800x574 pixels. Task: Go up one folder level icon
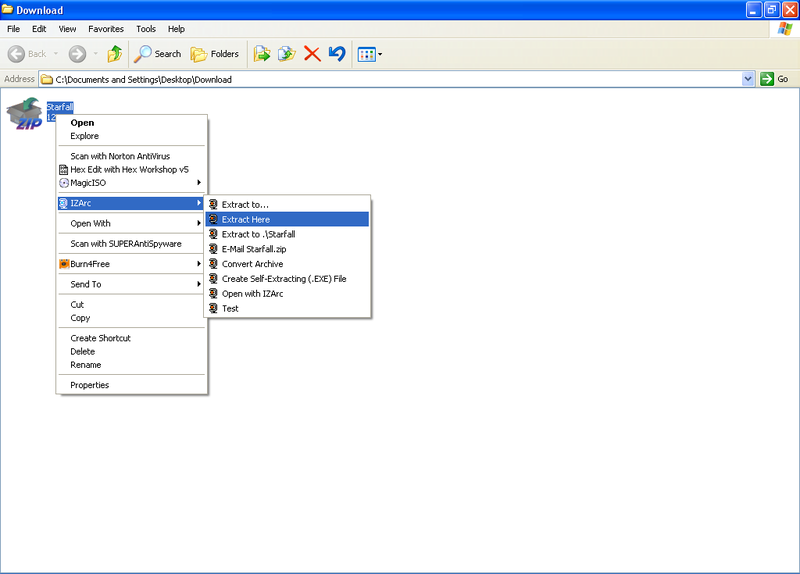115,54
